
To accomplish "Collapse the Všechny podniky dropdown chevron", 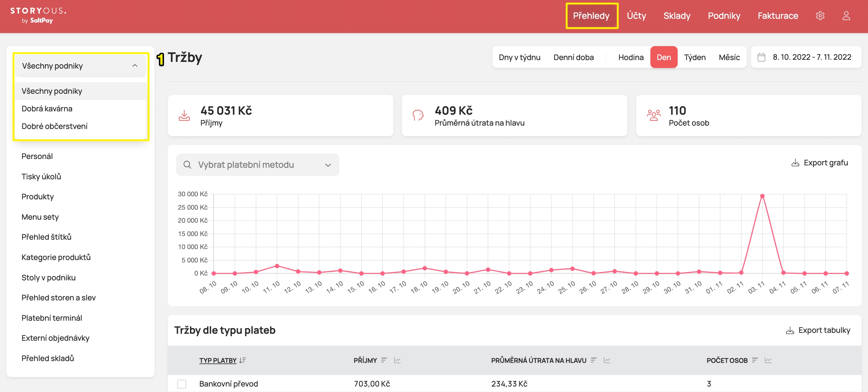I will coord(135,66).
